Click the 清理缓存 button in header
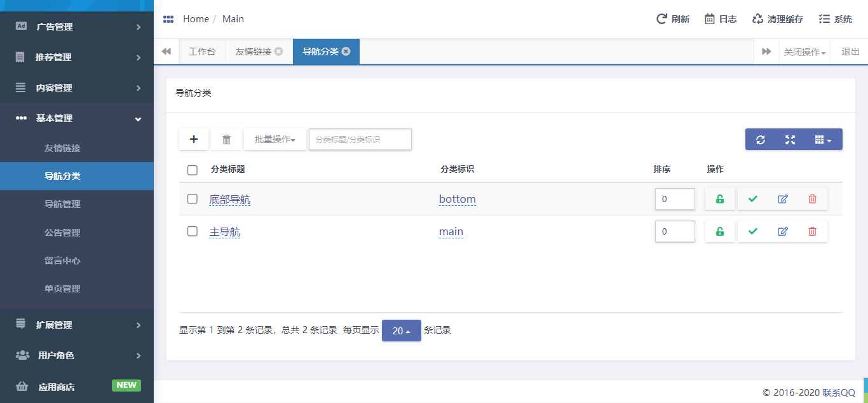 click(777, 19)
